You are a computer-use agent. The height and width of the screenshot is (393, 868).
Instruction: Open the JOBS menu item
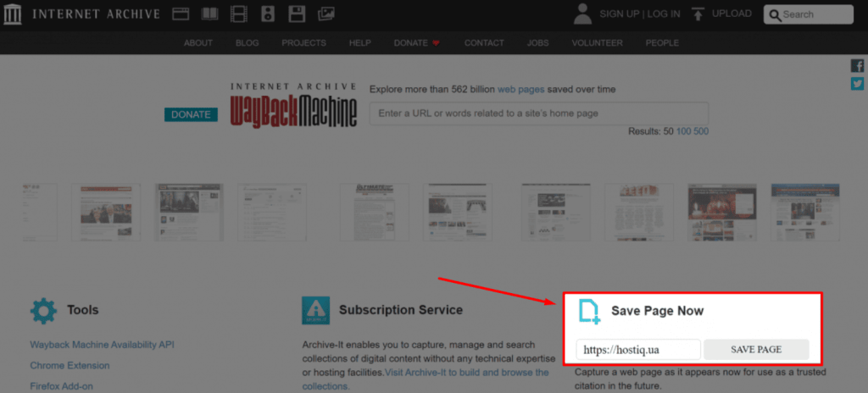click(538, 42)
